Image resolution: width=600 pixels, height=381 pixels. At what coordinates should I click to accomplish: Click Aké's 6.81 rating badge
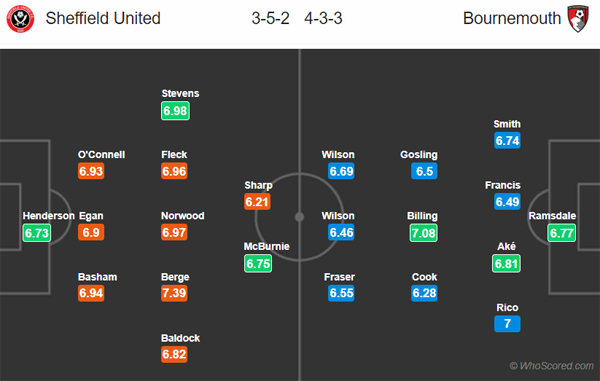pos(506,263)
